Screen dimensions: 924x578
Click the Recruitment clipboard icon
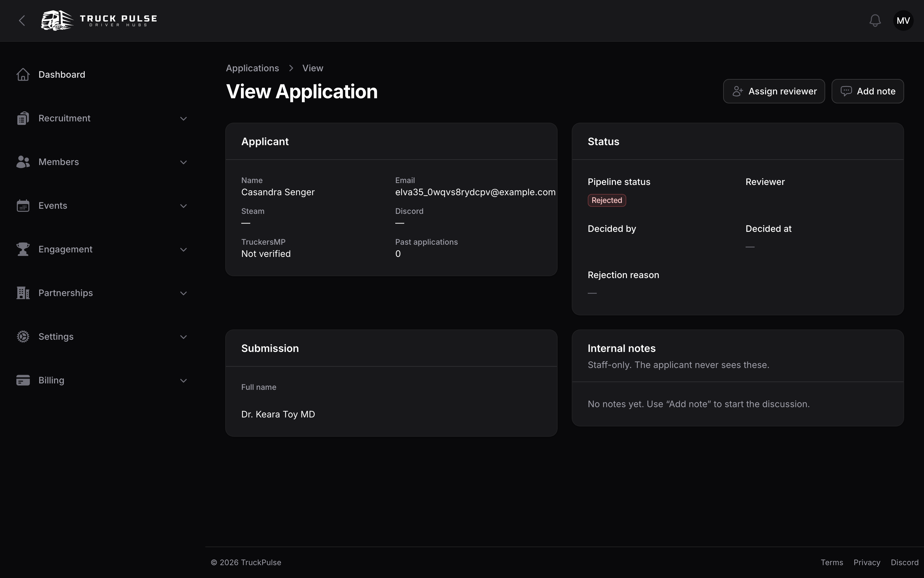pyautogui.click(x=23, y=118)
